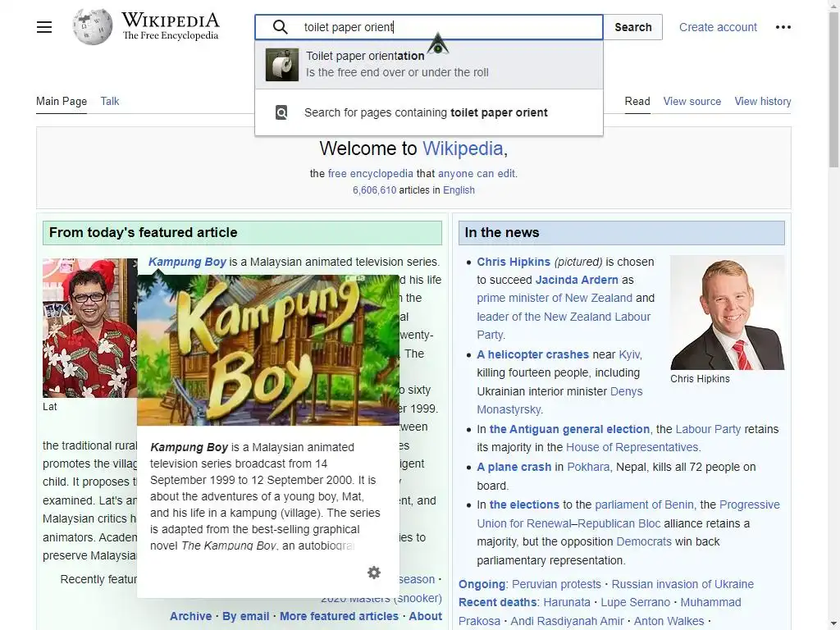Open the Anton Walkes link
This screenshot has width=840, height=630.
pos(669,622)
